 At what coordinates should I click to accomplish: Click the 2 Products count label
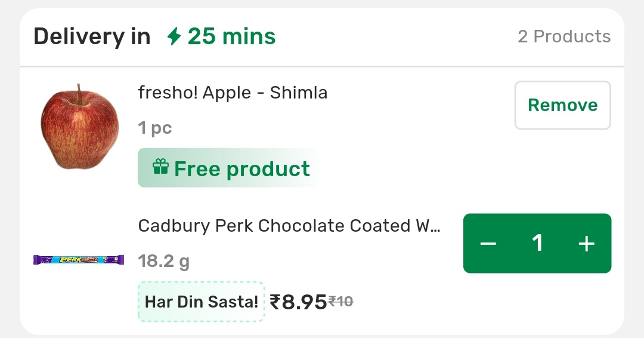point(564,37)
